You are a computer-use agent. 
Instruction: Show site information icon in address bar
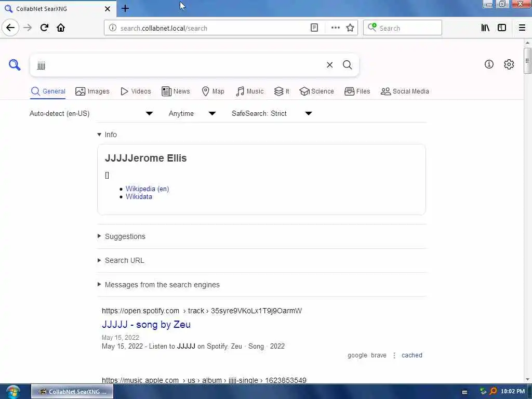point(113,28)
